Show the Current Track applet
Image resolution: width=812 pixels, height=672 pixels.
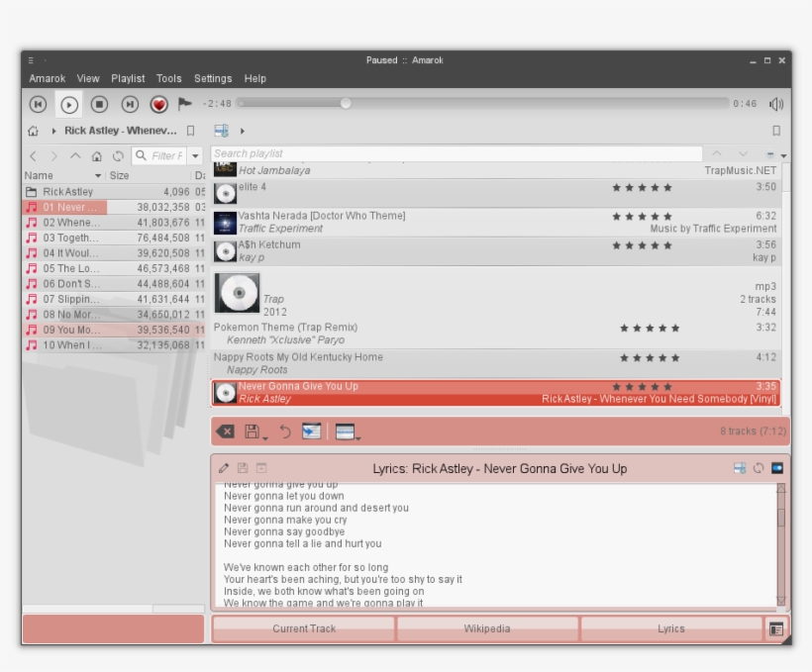point(304,628)
